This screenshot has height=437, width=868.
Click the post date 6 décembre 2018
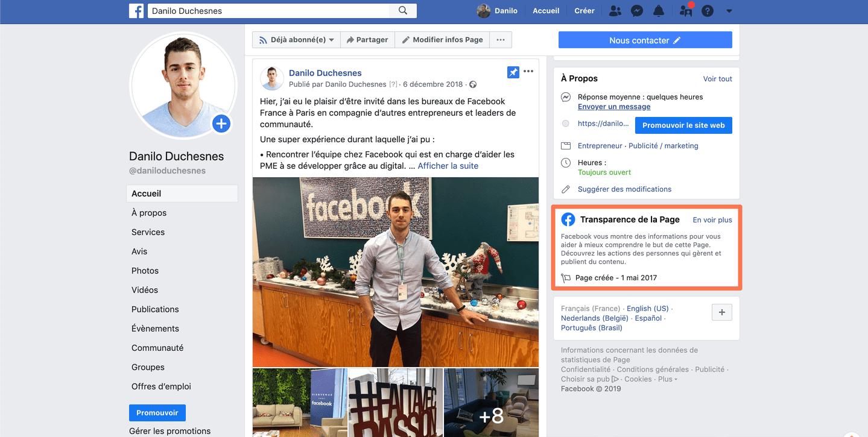433,84
